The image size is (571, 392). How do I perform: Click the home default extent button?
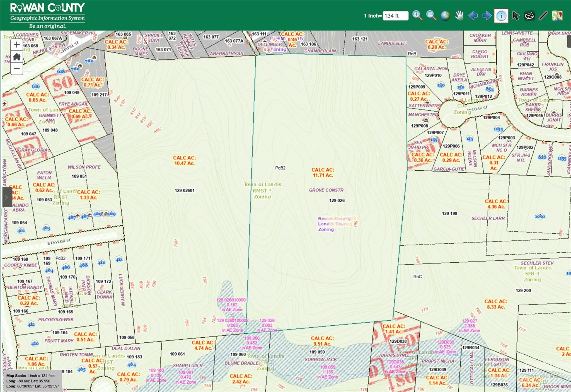click(x=17, y=57)
